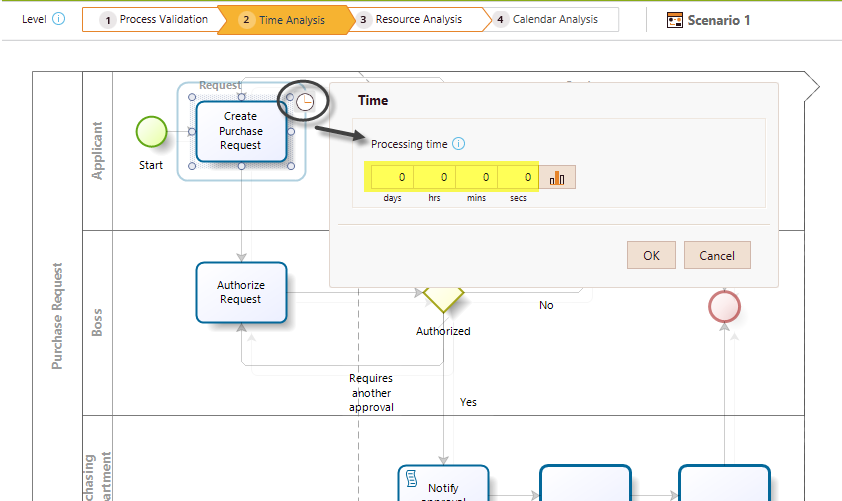This screenshot has height=501, width=842.
Task: Cancel the Time dialog
Action: click(717, 255)
